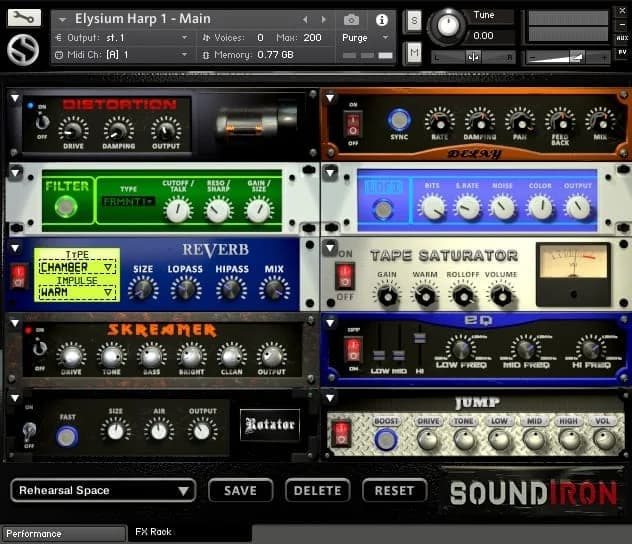
Task: Toggle the Tape Saturator power switch
Action: click(345, 276)
